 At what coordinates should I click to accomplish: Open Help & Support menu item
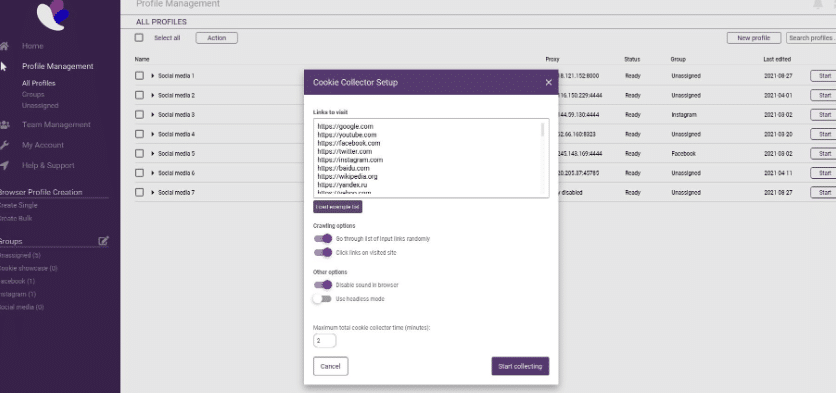[x=48, y=165]
